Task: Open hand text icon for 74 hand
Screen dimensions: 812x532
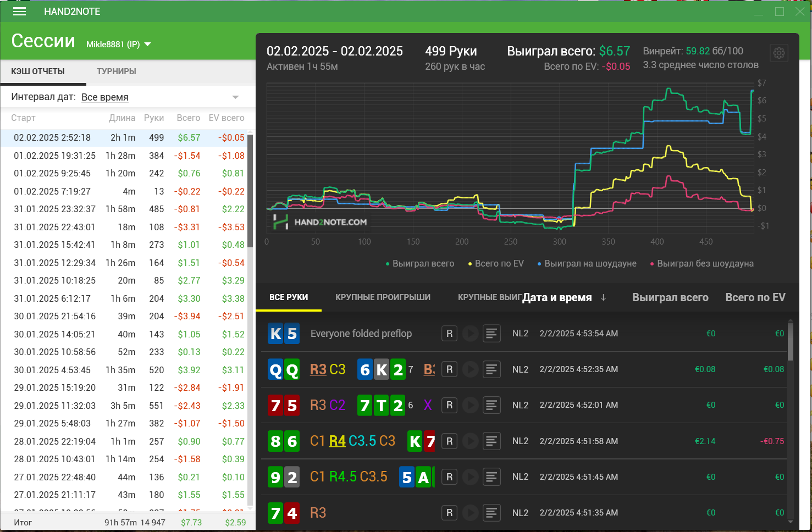Action: pos(491,512)
